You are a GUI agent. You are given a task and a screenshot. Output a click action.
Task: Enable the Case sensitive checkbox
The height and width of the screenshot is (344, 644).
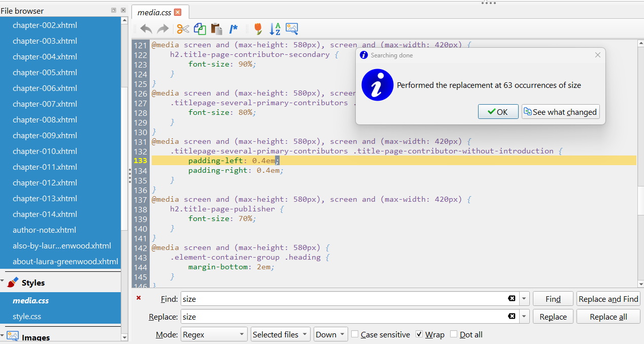click(355, 334)
